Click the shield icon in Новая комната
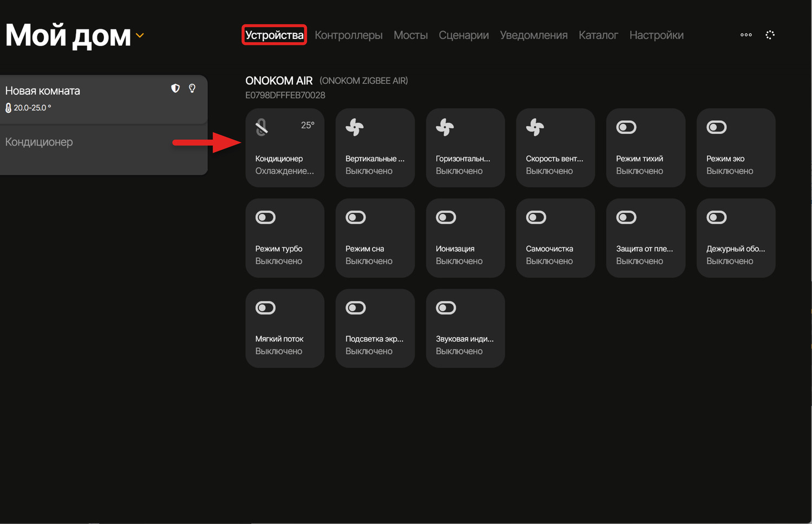 click(x=175, y=88)
